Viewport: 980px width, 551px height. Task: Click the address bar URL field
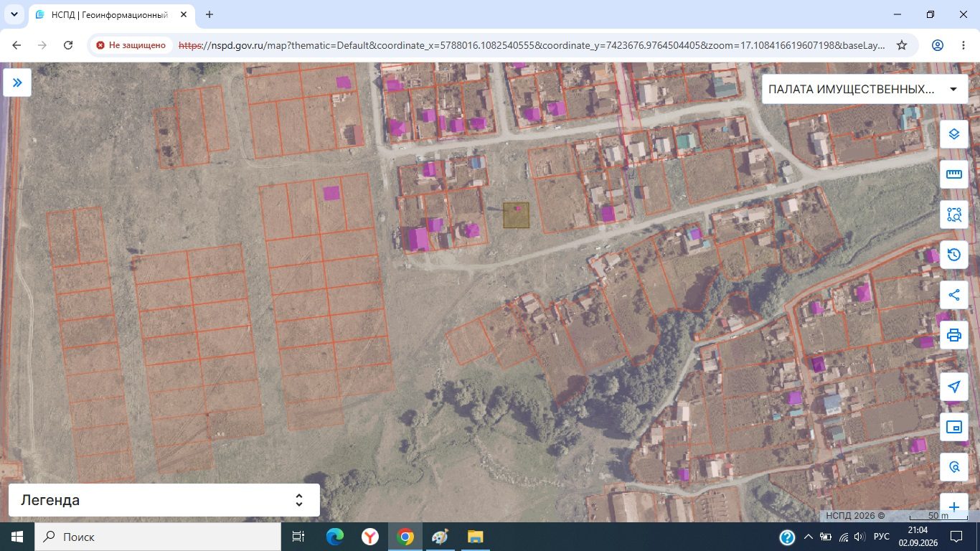coord(531,45)
